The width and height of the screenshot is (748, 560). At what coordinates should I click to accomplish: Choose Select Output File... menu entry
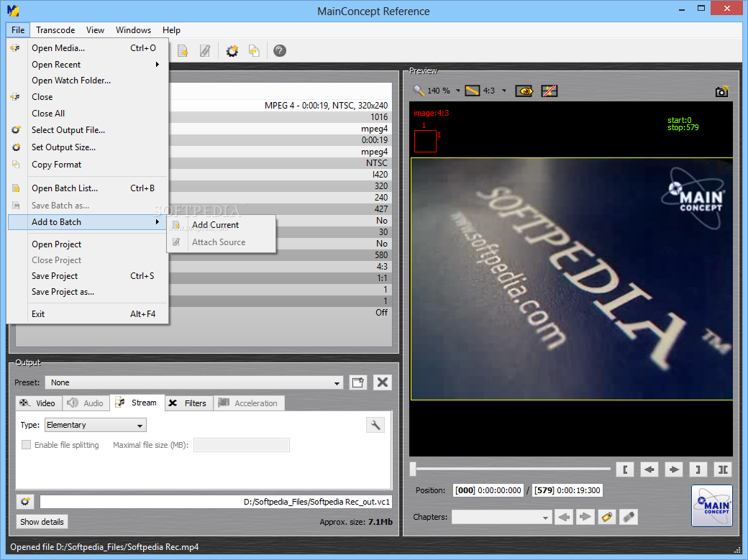pos(88,130)
